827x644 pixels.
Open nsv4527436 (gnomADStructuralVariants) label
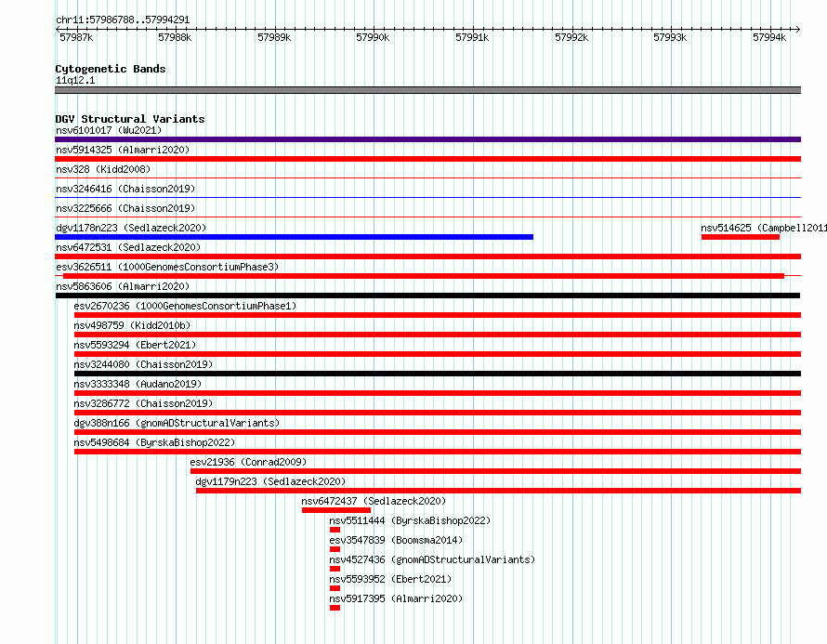pyautogui.click(x=432, y=559)
